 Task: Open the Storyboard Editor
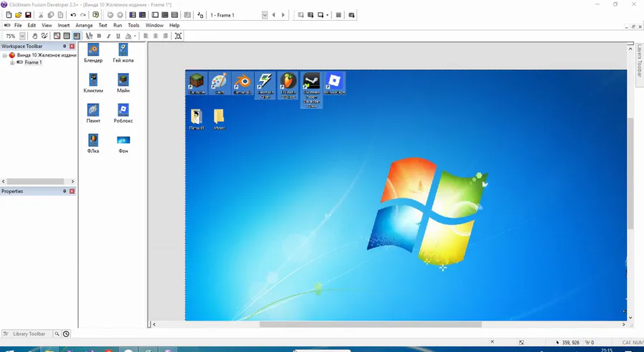[x=132, y=15]
